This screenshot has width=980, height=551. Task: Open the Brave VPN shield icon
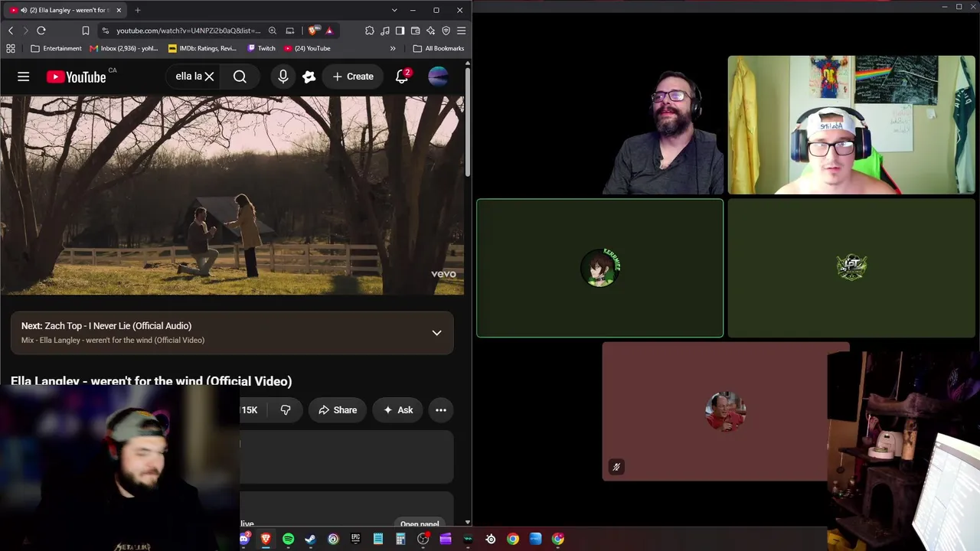446,31
